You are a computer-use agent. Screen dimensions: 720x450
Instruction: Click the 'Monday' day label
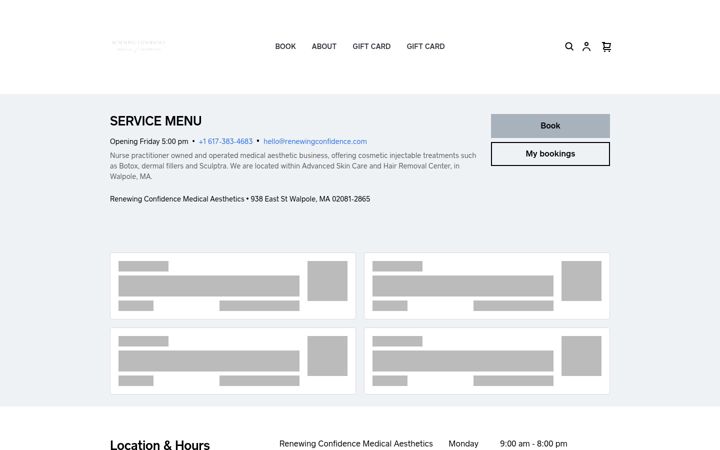[x=463, y=444]
